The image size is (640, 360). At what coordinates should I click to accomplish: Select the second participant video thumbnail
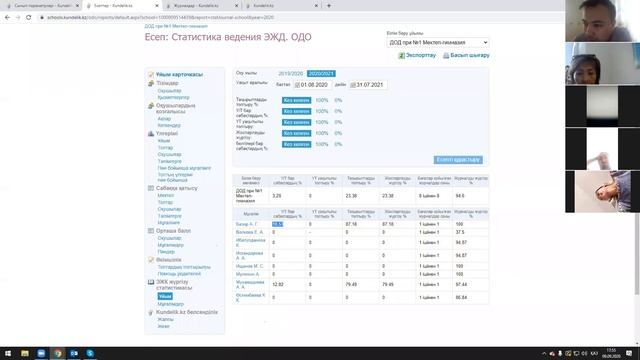pyautogui.click(x=602, y=63)
